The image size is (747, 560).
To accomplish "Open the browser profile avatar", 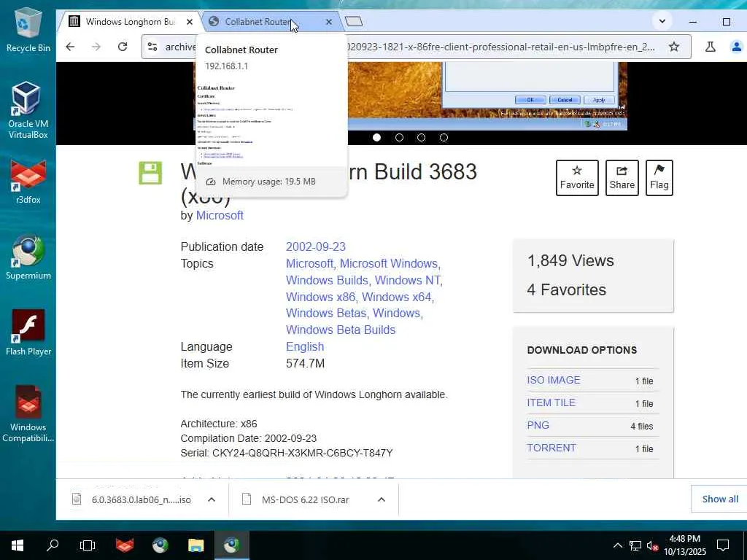I will (736, 47).
